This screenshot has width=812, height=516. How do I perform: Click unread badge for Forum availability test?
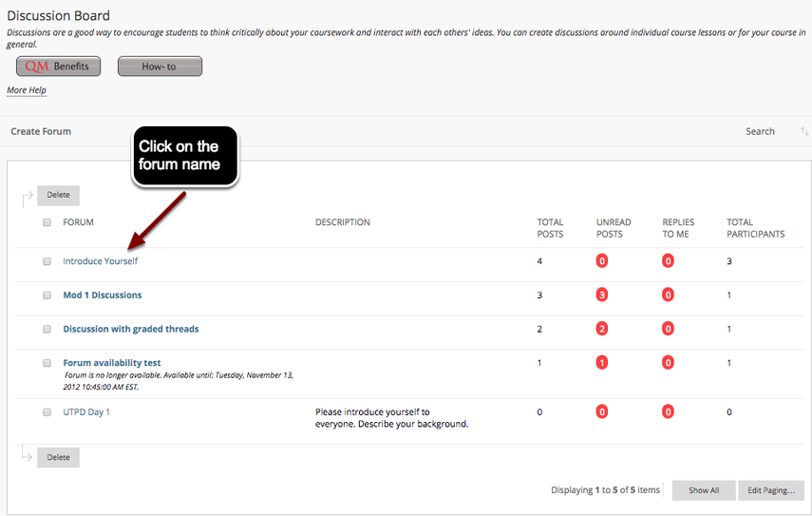(x=602, y=363)
